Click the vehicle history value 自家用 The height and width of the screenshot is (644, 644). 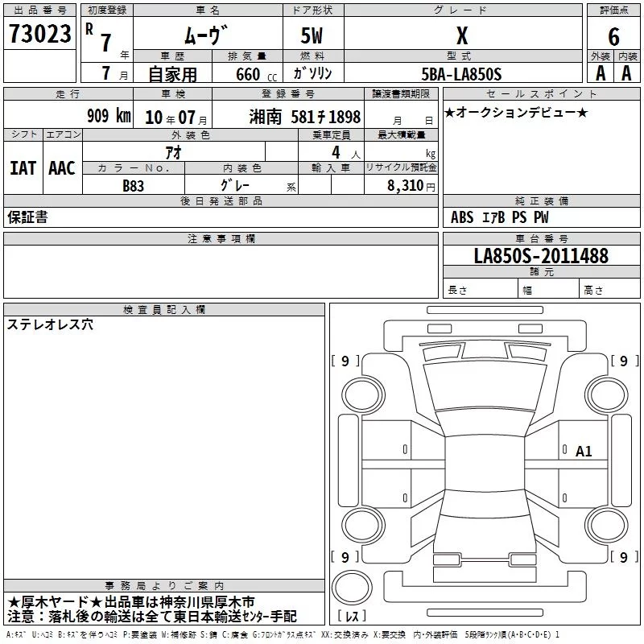click(172, 74)
